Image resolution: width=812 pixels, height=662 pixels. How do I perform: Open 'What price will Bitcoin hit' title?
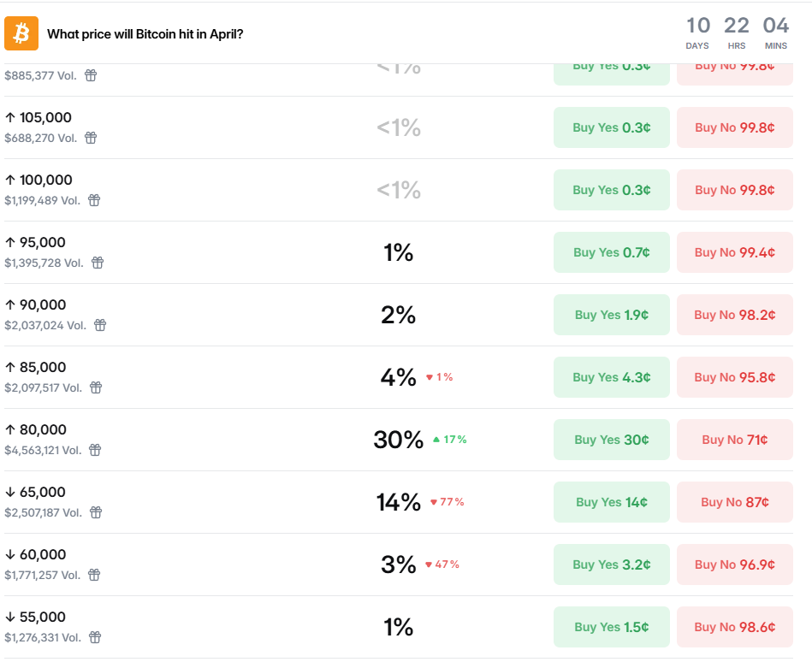(145, 34)
